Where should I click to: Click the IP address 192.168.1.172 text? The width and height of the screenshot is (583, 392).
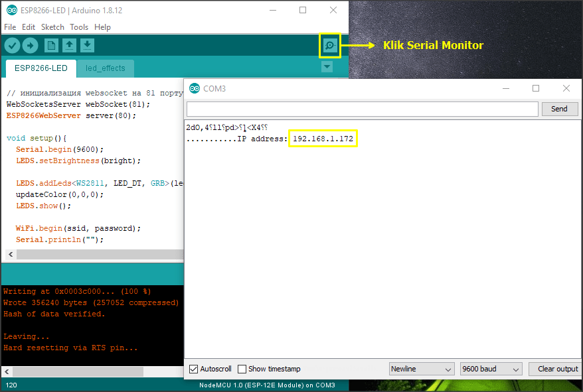pos(323,139)
